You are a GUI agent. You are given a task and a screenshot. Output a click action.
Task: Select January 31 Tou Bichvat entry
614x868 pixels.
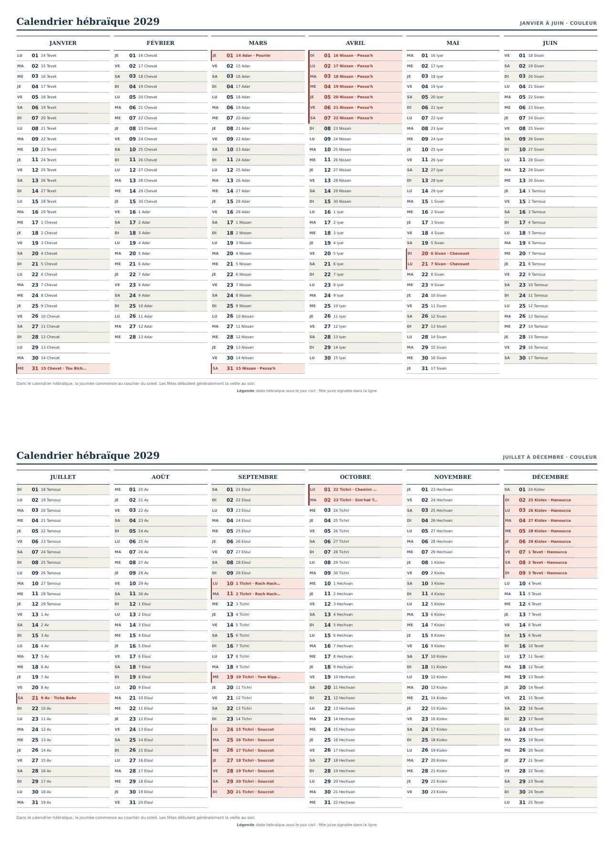(63, 369)
